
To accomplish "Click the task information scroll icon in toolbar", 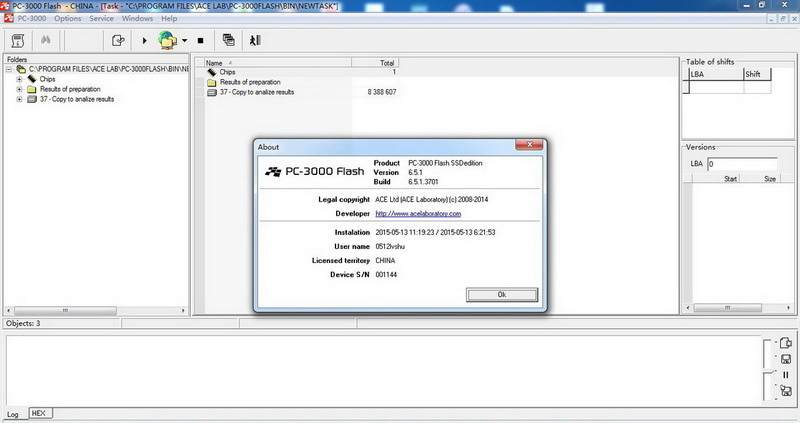I will [18, 40].
